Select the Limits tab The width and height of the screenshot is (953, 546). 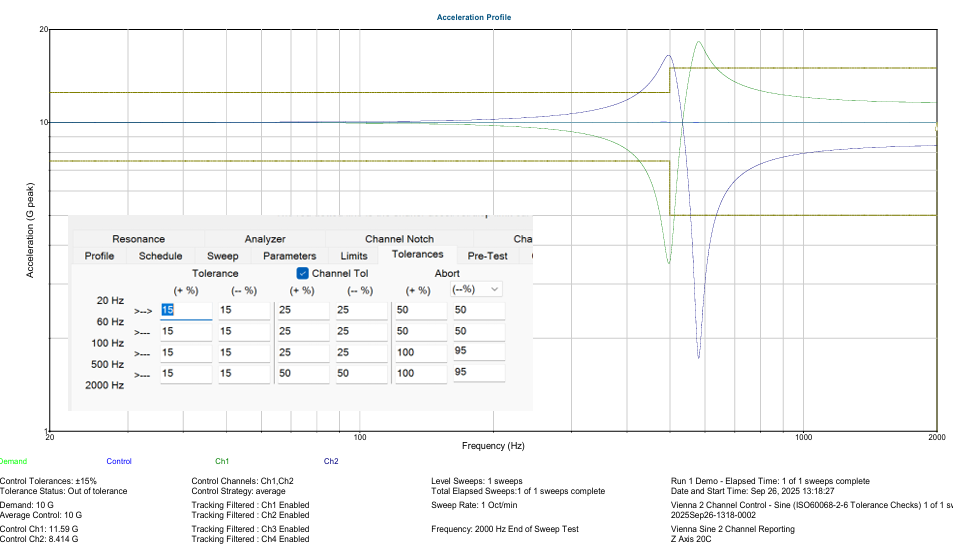coord(354,256)
